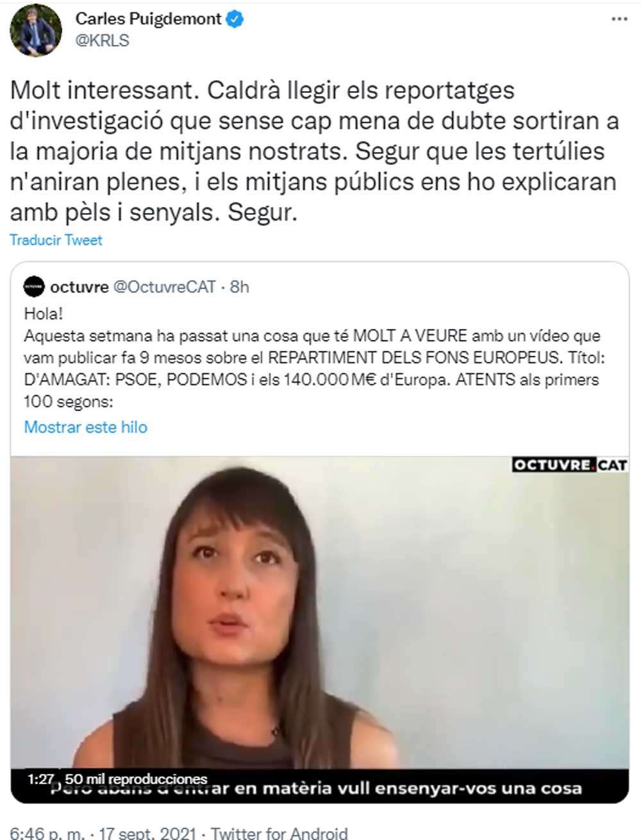Click the Traducir Tweet link
641x840 pixels.
[56, 240]
